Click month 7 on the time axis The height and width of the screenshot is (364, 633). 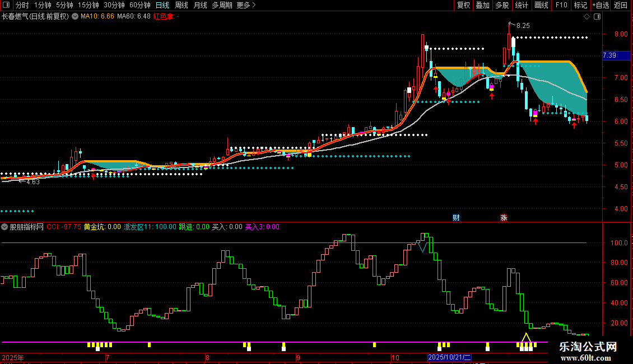tap(108, 357)
